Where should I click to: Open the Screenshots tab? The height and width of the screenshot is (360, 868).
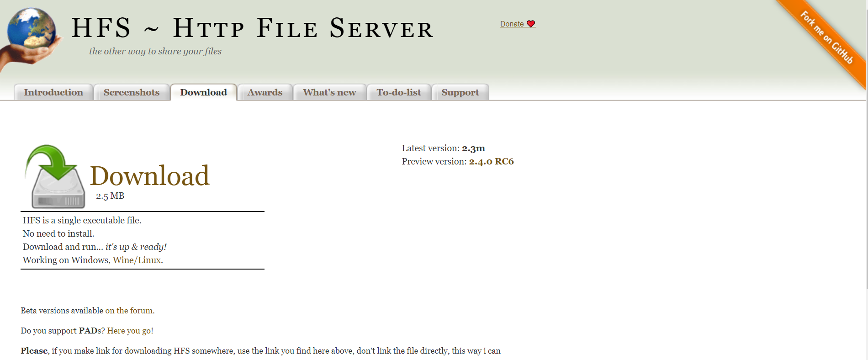coord(132,92)
